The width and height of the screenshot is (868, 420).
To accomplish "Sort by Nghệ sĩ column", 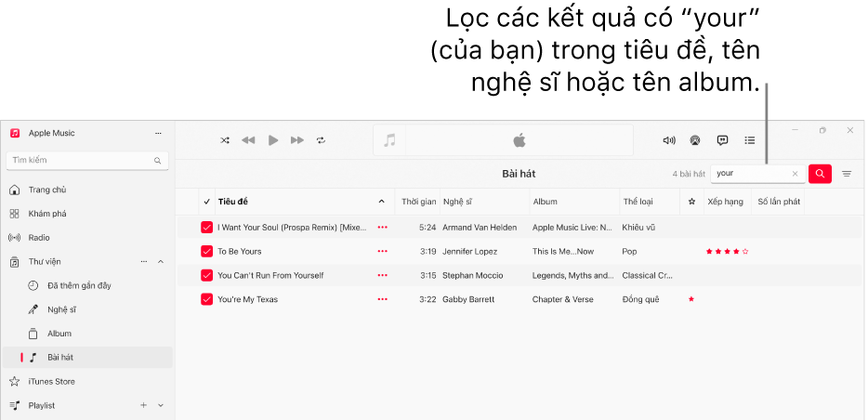I will coord(457,202).
